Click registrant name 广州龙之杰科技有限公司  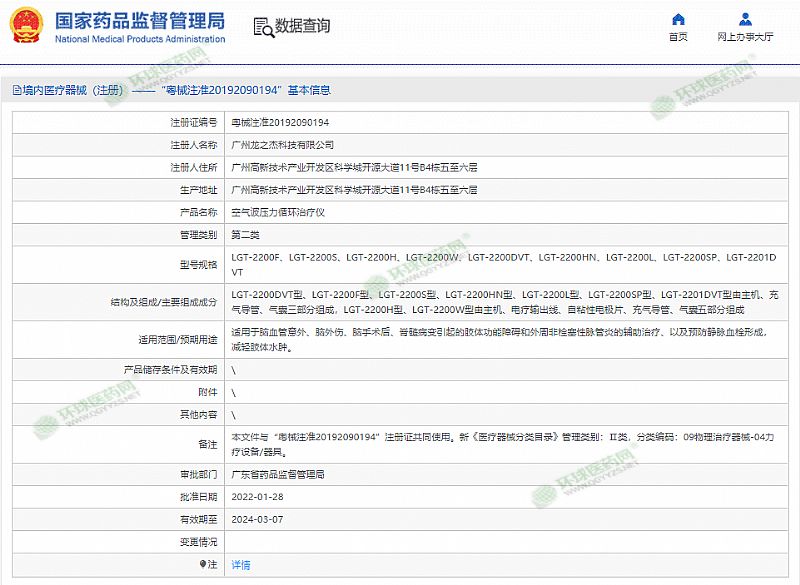click(283, 145)
